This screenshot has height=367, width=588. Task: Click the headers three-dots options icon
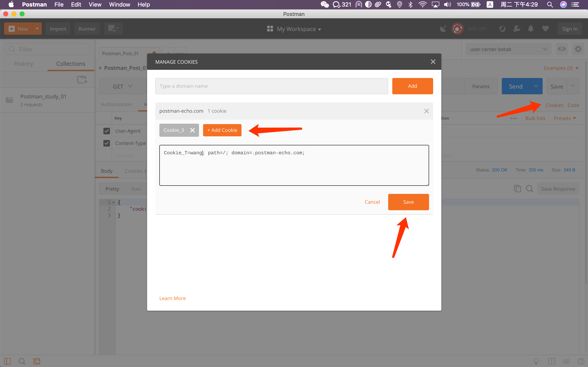(x=513, y=118)
